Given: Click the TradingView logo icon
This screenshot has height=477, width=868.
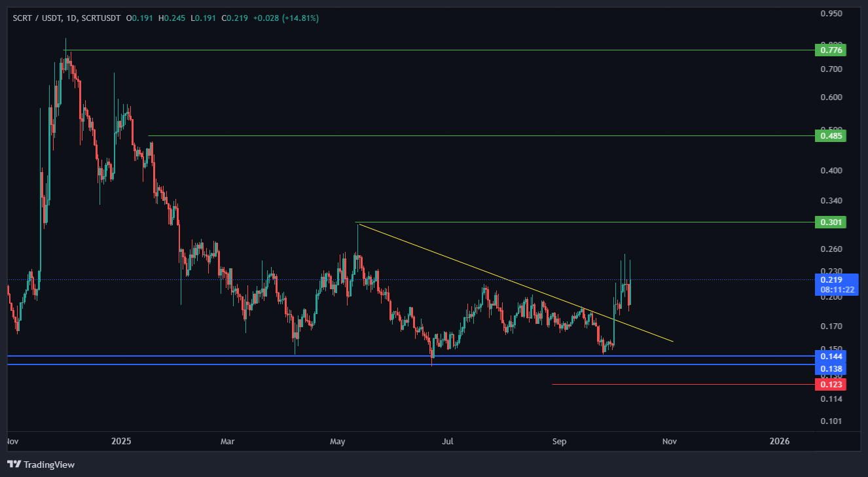Looking at the screenshot, I should [14, 465].
